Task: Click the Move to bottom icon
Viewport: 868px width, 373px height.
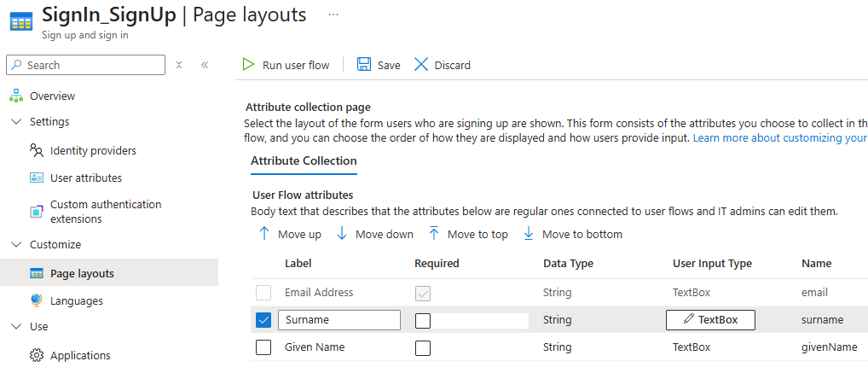Action: pos(529,234)
